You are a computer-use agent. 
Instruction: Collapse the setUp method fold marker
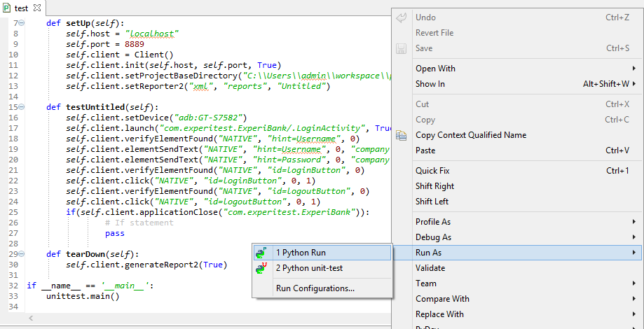(20, 23)
